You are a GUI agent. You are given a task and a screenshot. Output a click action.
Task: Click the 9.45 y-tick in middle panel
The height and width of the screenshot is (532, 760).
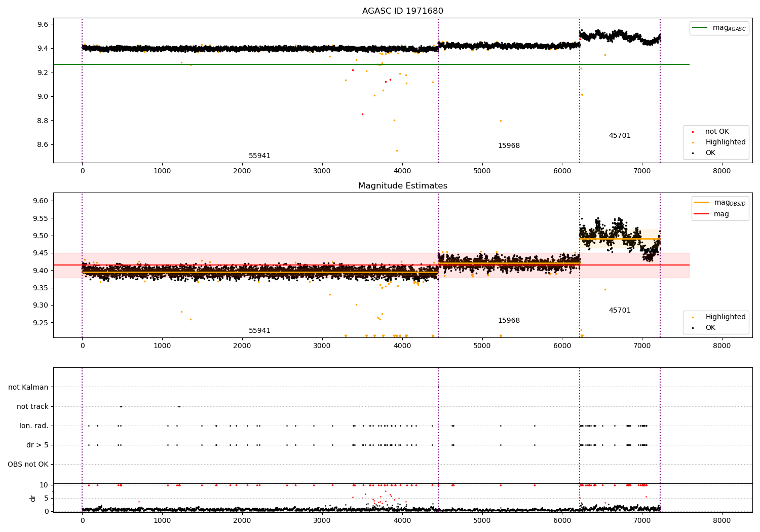(41, 253)
